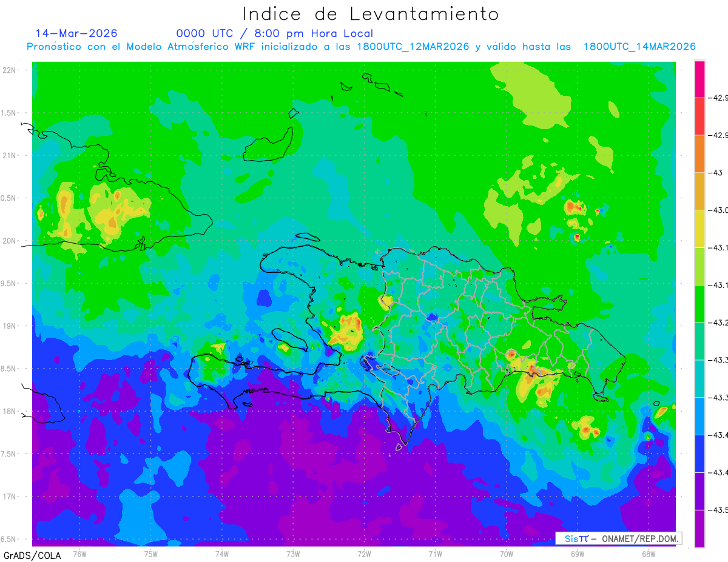
Task: Select the turquoise swatch in the color bar
Action: [x=699, y=378]
